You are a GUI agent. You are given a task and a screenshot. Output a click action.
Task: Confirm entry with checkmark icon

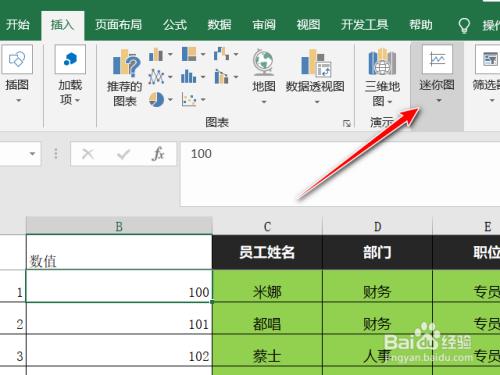click(x=123, y=154)
